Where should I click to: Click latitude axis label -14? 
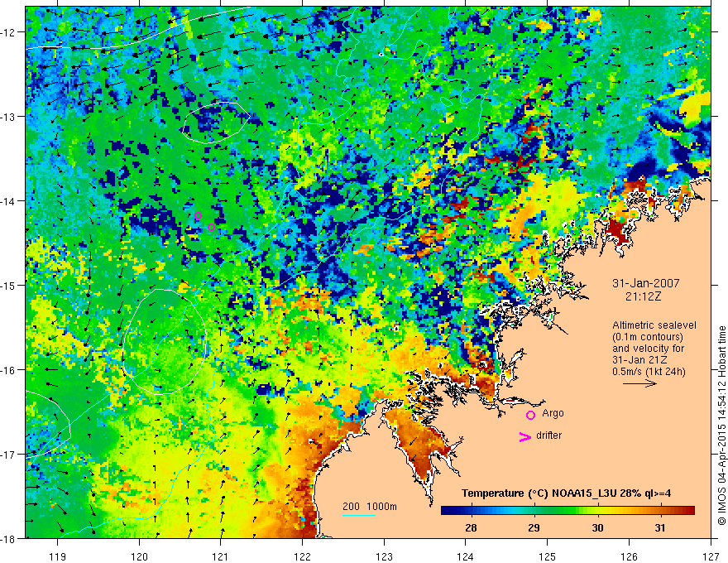9,201
